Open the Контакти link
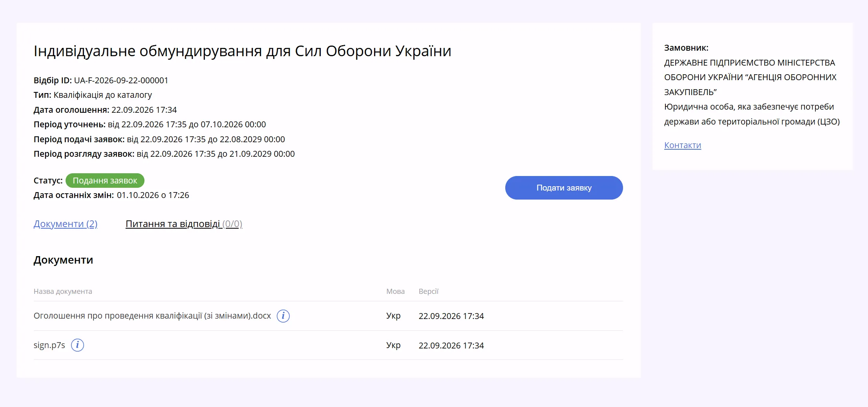Viewport: 868px width, 407px height. [682, 145]
